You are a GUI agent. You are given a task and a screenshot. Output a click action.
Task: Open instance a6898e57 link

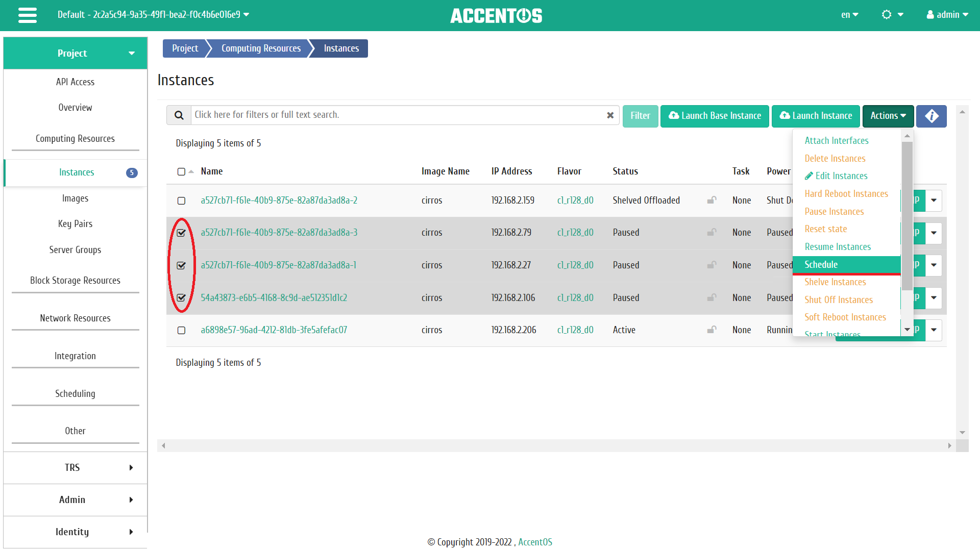click(274, 330)
